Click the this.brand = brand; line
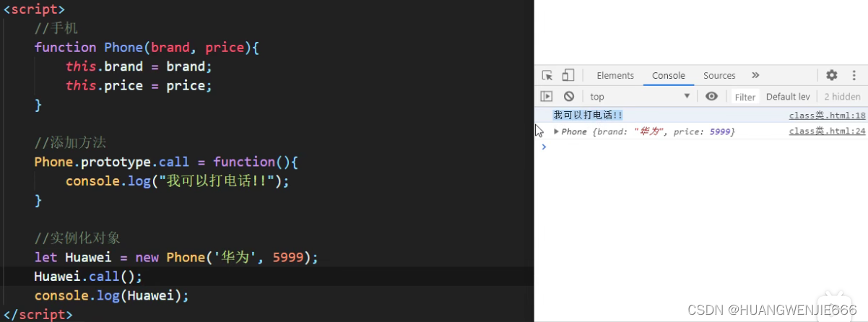The height and width of the screenshot is (322, 868). [x=139, y=66]
